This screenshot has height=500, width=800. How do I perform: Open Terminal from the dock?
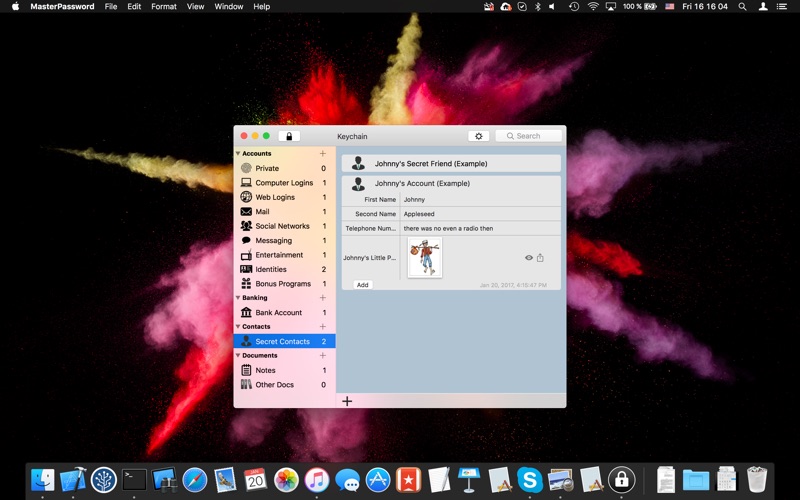pyautogui.click(x=134, y=480)
